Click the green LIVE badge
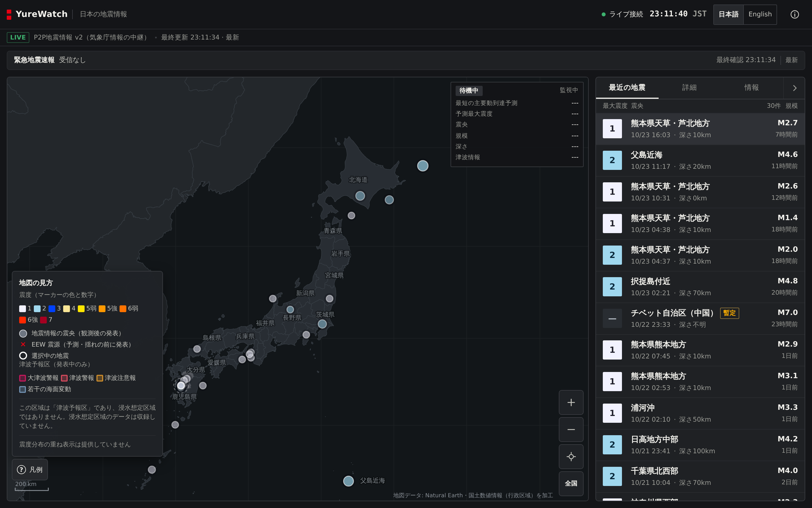This screenshot has width=812, height=508. tap(18, 37)
